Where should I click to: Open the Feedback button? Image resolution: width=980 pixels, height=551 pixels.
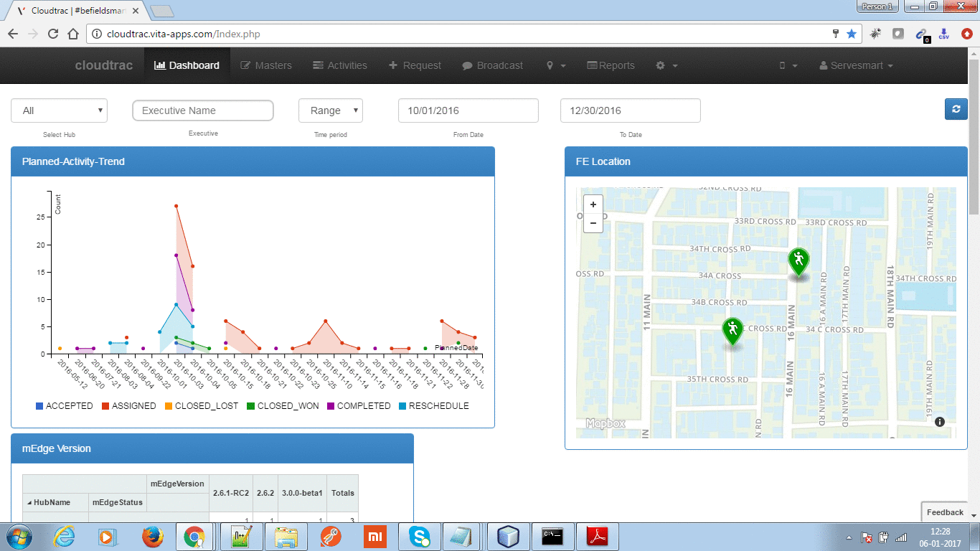coord(945,512)
